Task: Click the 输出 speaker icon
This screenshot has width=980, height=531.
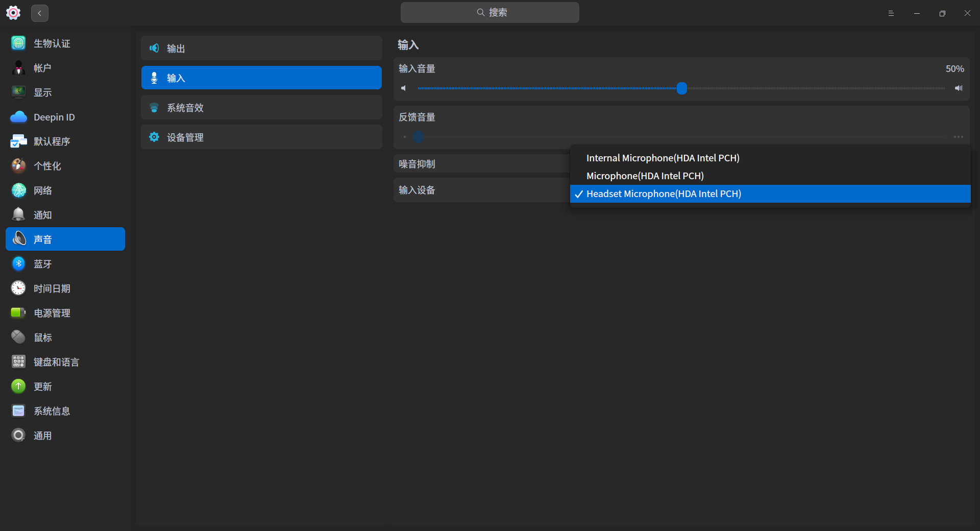Action: click(x=154, y=49)
